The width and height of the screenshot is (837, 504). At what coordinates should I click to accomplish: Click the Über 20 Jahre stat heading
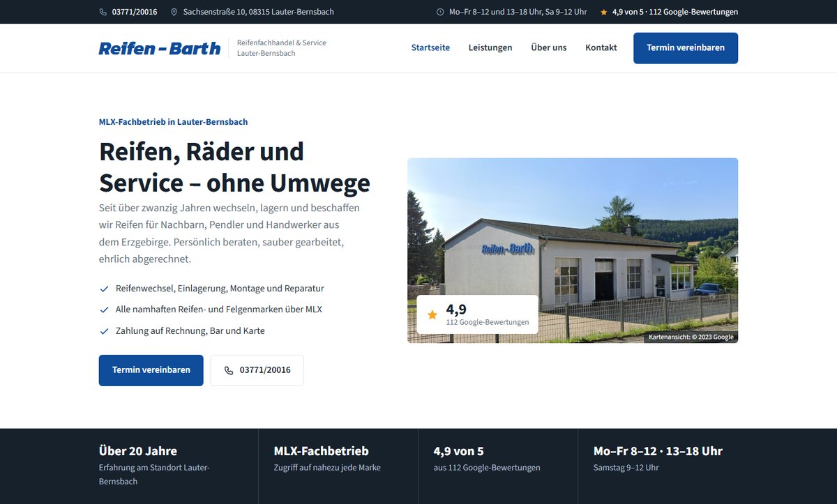[x=138, y=451]
